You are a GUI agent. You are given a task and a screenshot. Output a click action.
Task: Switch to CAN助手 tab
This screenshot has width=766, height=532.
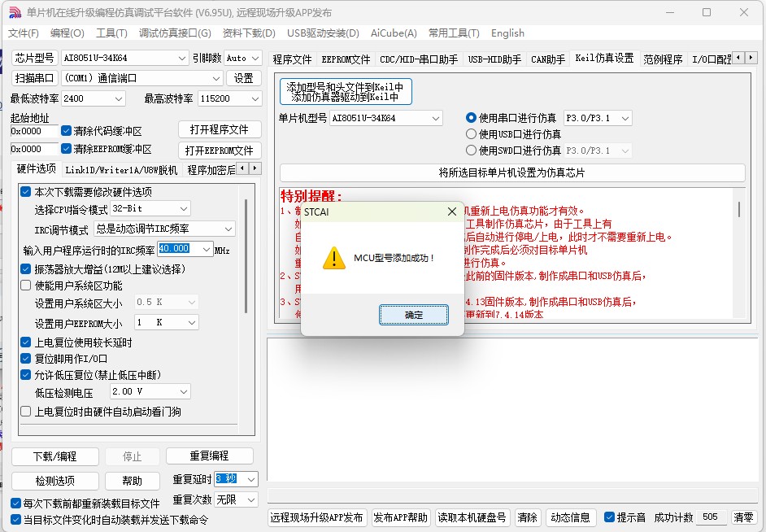pos(547,59)
